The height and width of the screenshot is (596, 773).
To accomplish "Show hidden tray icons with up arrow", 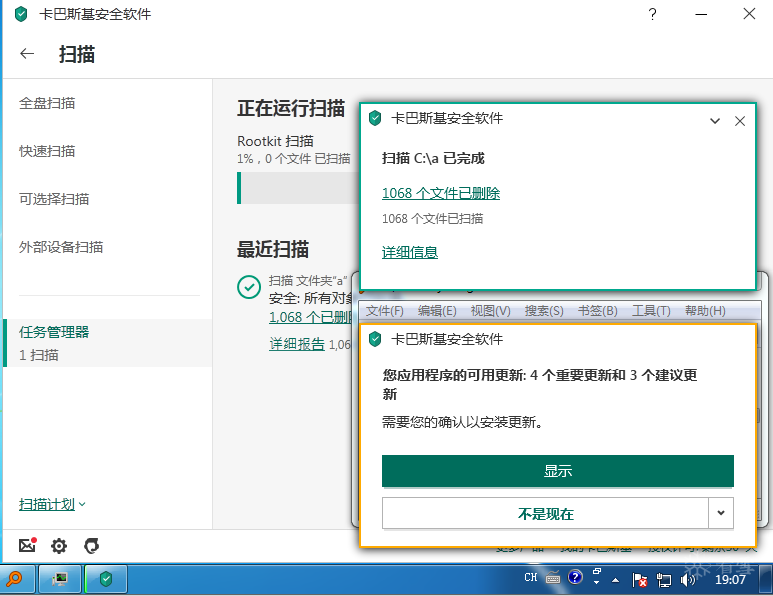I will tap(615, 580).
